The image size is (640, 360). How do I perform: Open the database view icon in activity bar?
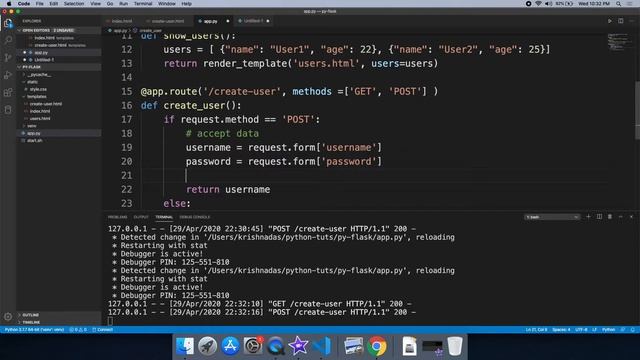(8, 109)
